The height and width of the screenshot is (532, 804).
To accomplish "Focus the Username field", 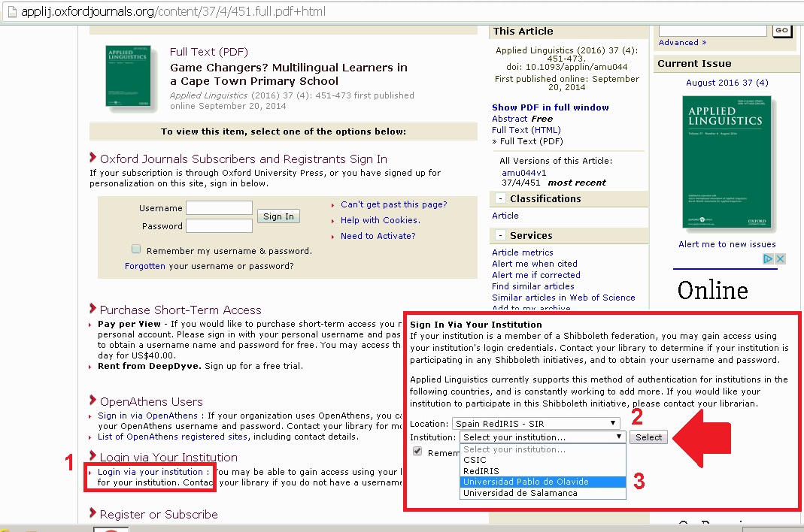I will [x=219, y=208].
